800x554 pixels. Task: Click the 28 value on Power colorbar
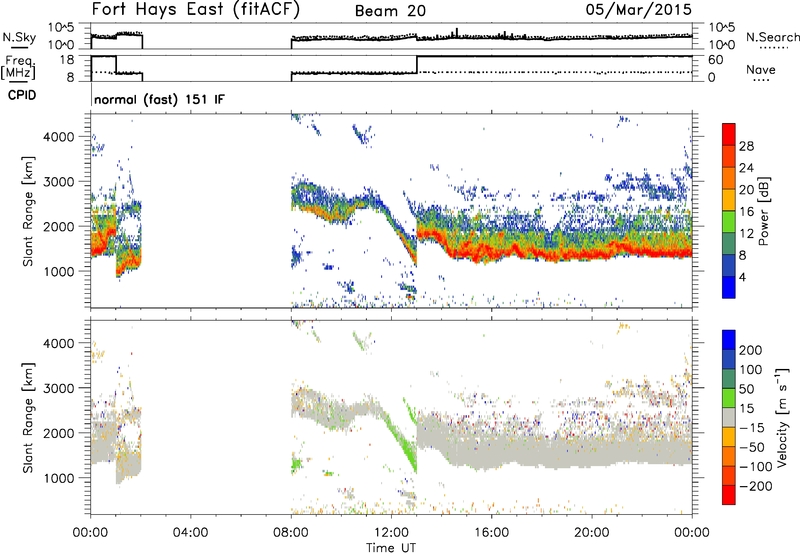(x=746, y=146)
